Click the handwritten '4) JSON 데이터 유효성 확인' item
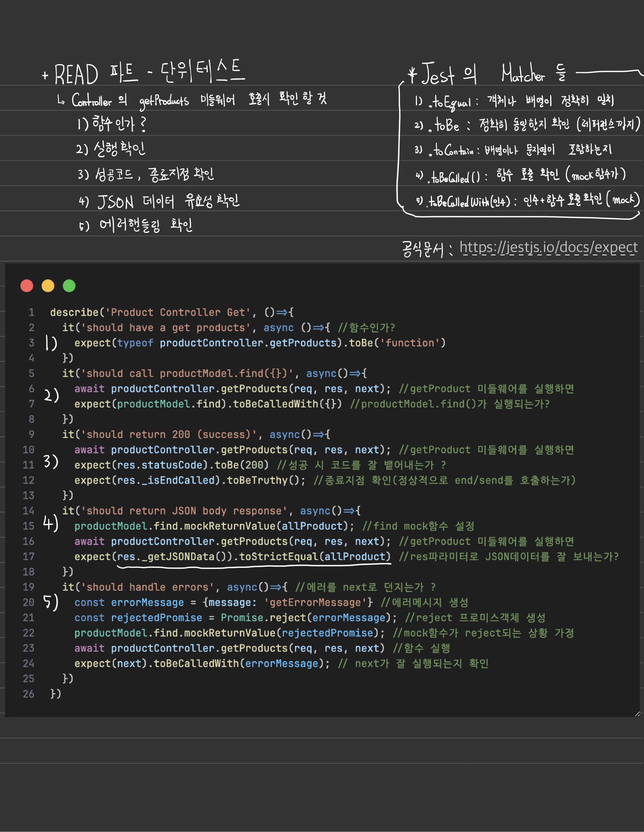644x832 pixels. [x=159, y=201]
